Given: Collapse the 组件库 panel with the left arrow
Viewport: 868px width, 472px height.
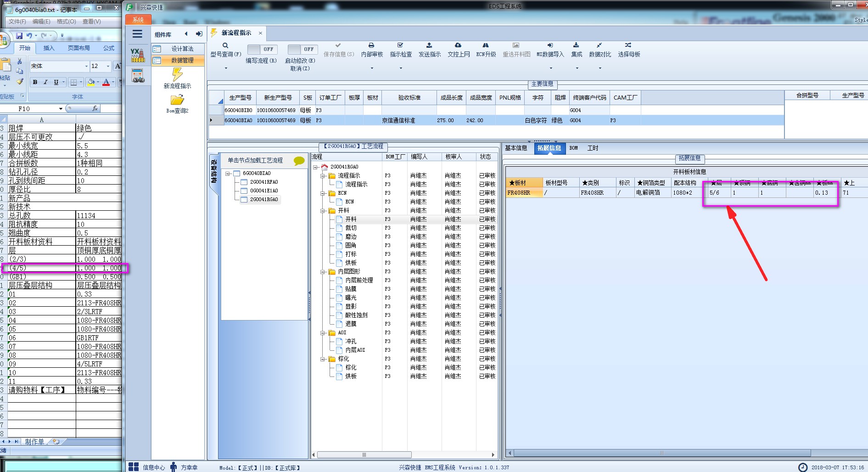Looking at the screenshot, I should [186, 34].
